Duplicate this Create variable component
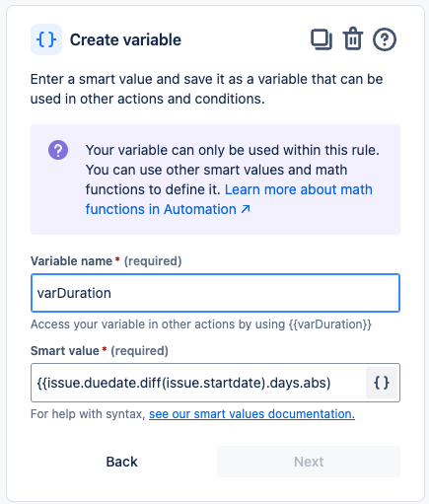This screenshot has height=504, width=429. [x=322, y=39]
